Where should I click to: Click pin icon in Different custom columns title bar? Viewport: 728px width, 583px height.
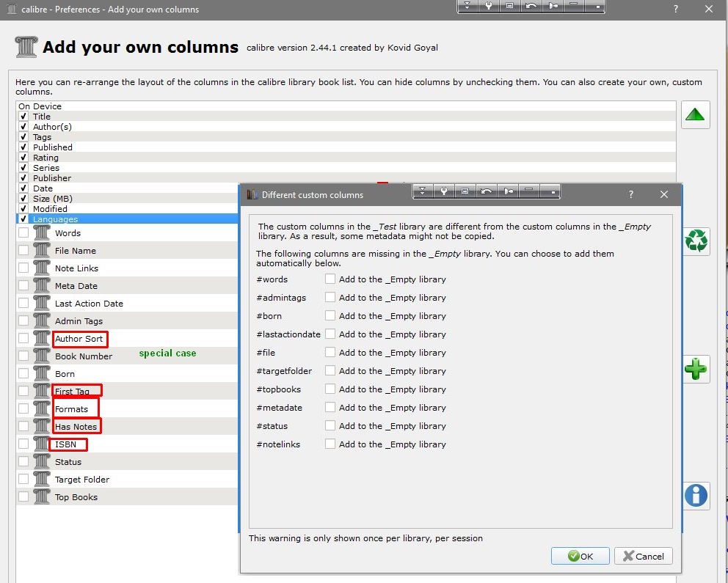(x=509, y=191)
